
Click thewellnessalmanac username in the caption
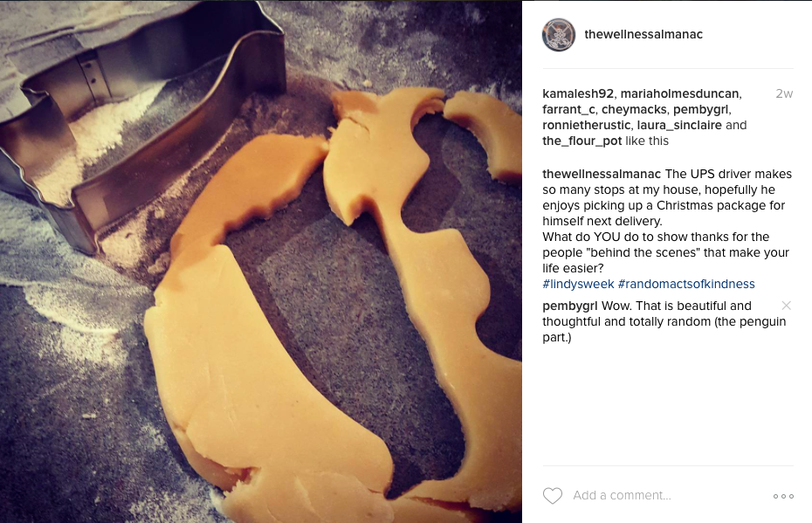point(602,174)
